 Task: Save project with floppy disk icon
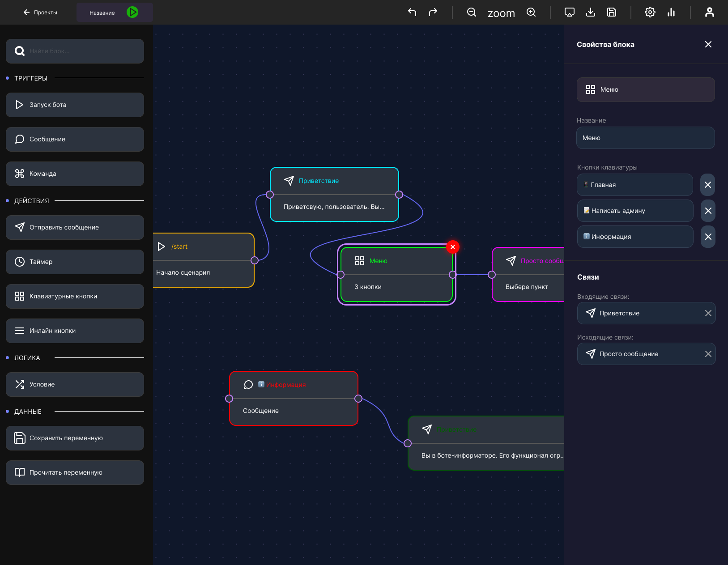click(612, 12)
